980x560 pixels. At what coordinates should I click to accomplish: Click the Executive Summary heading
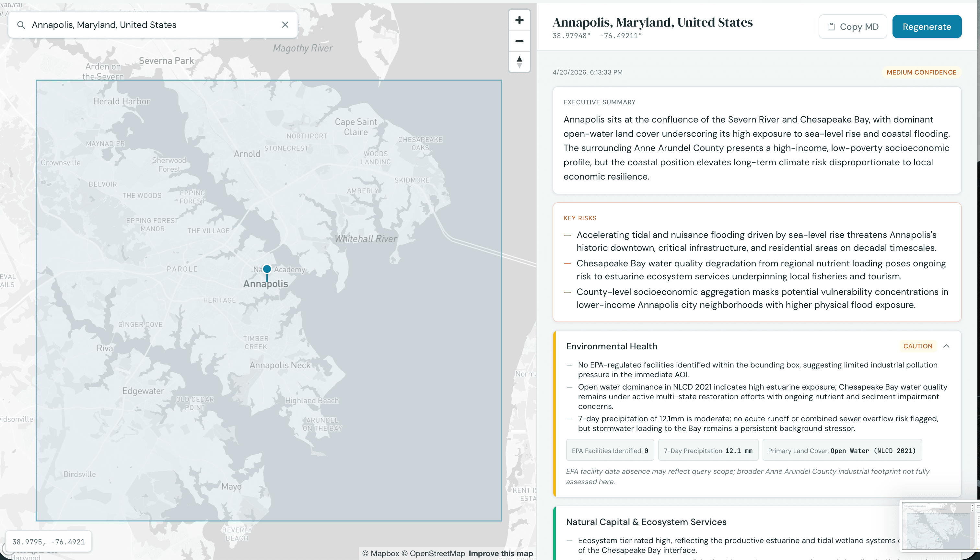599,102
